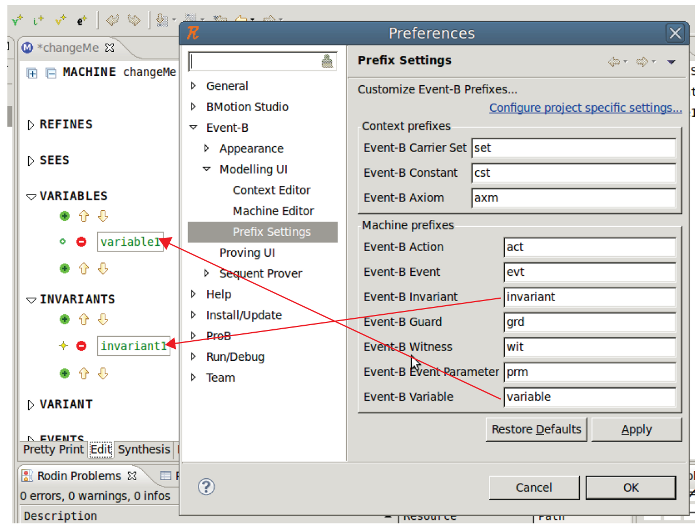Click the clear filter icon in search box
700x525 pixels.
point(327,62)
